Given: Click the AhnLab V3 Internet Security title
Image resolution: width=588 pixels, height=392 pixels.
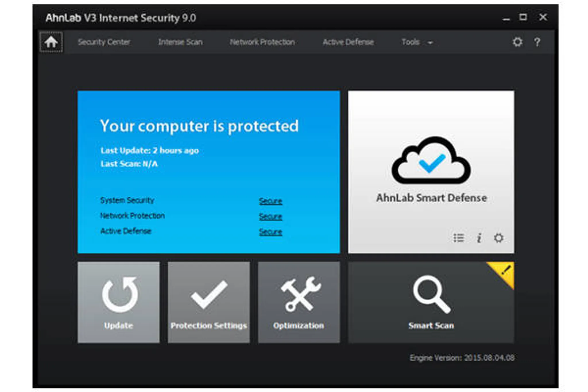Looking at the screenshot, I should click(121, 18).
